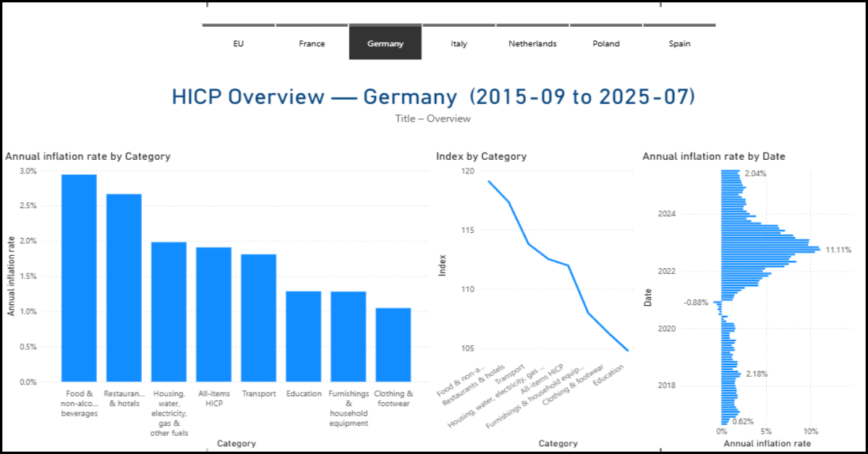
Task: Click the Food & non-alcoholic beverages bar
Action: coord(79,278)
